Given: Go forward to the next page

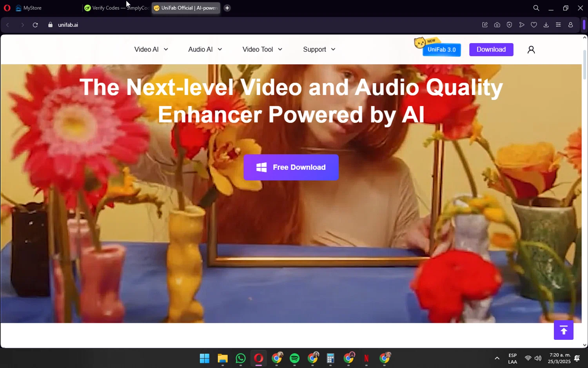Looking at the screenshot, I should click(22, 25).
